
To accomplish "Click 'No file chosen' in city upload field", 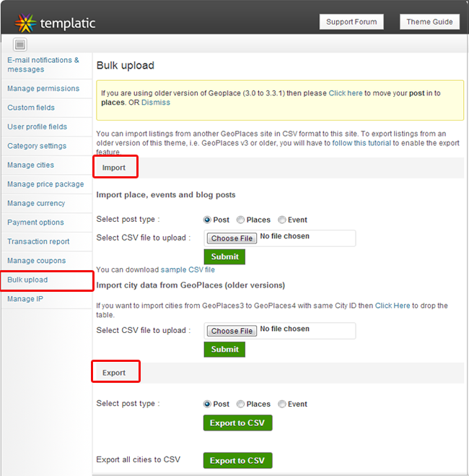I will point(285,329).
